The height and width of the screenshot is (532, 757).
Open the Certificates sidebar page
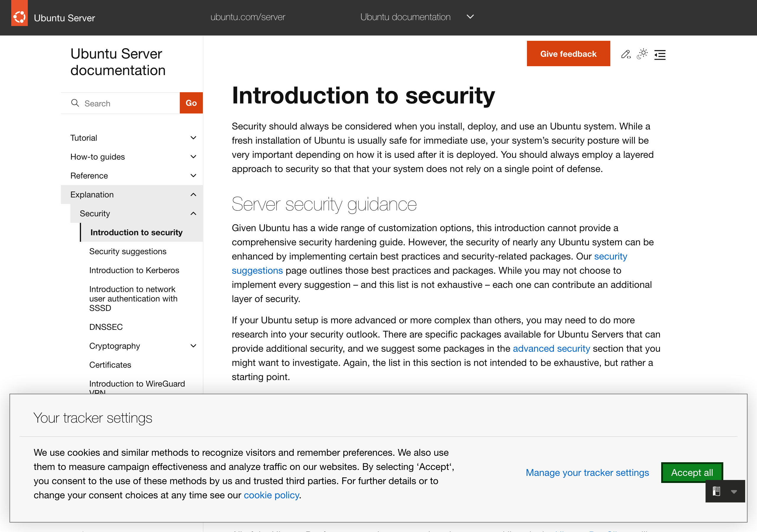110,364
